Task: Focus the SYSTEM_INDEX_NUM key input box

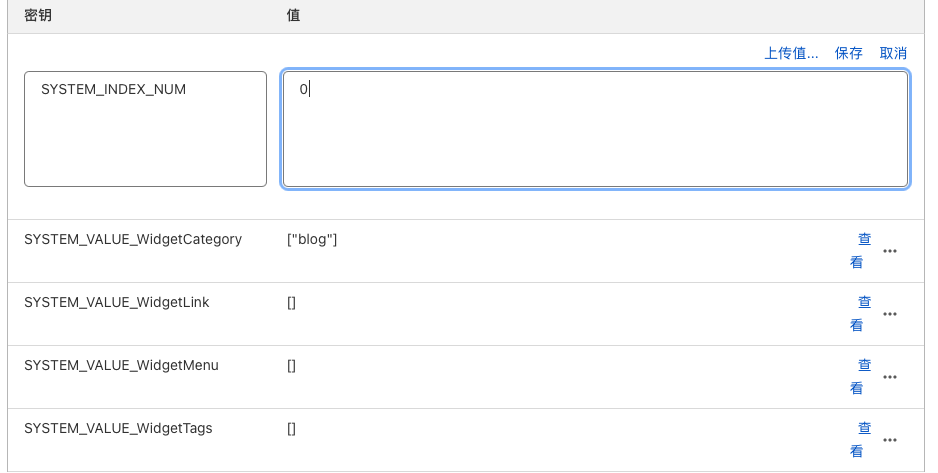Action: (145, 128)
